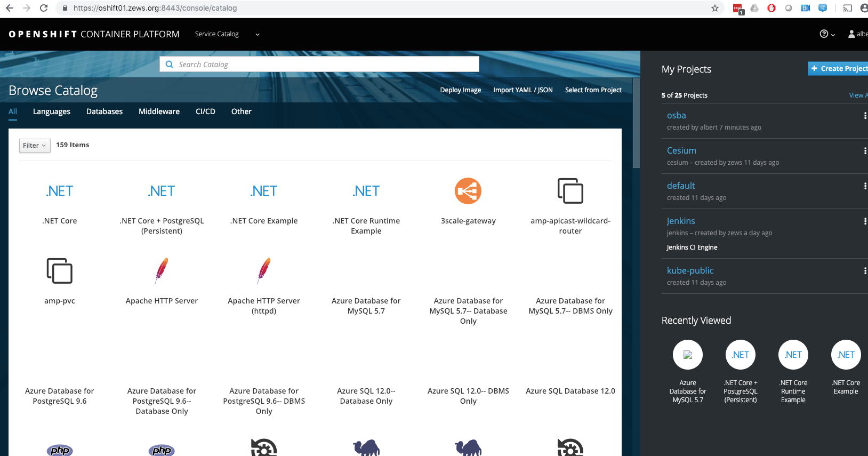Switch to the CI/CD tab

click(x=205, y=111)
